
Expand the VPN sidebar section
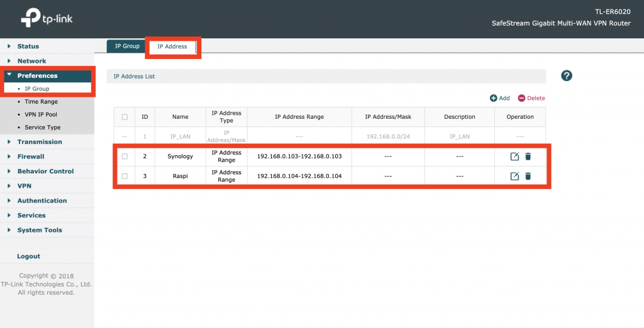click(x=24, y=186)
